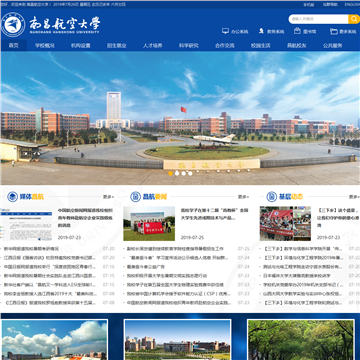Click 更多 beside 媒体昌航
This screenshot has width=360, height=360.
tap(108, 197)
